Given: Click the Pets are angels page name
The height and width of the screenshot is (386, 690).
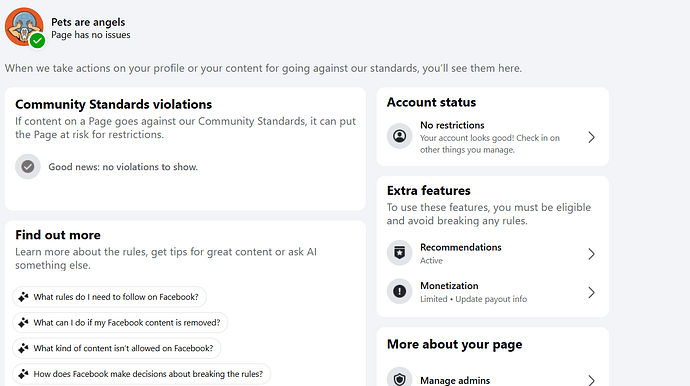Looking at the screenshot, I should [x=88, y=22].
